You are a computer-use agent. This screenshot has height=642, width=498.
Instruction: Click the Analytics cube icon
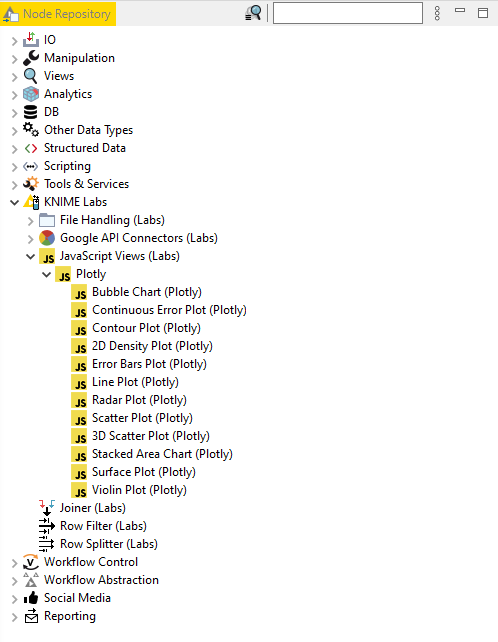(x=31, y=94)
